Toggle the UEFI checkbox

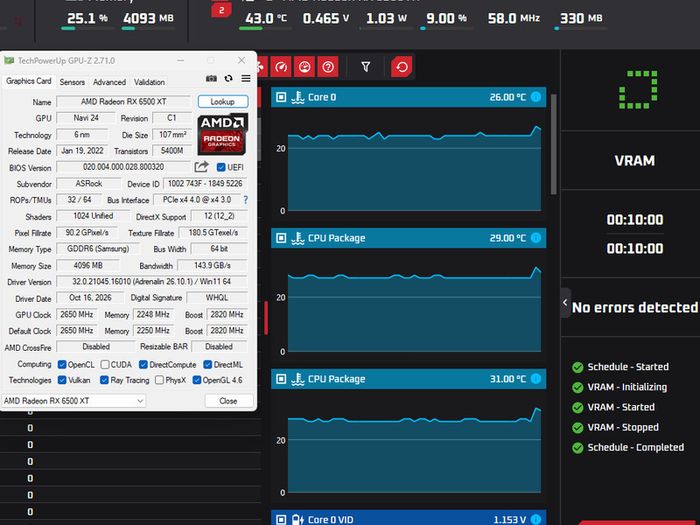click(x=221, y=167)
